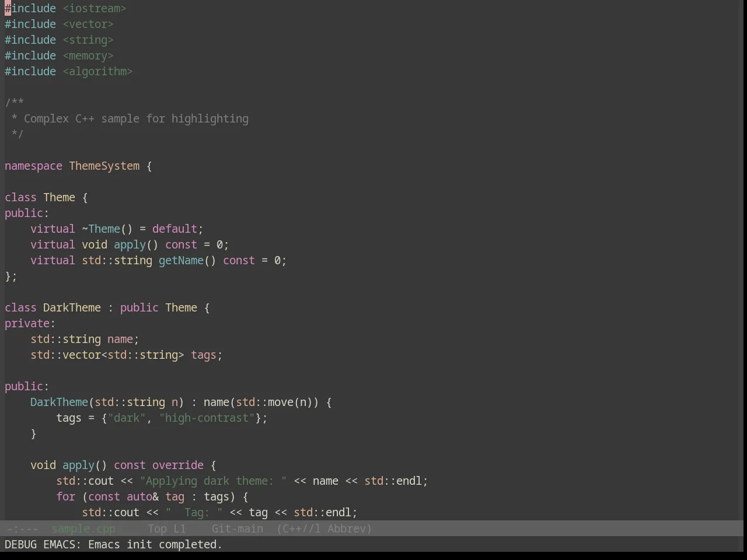Place cursor on <algorithm> include
747x560 pixels.
point(97,71)
